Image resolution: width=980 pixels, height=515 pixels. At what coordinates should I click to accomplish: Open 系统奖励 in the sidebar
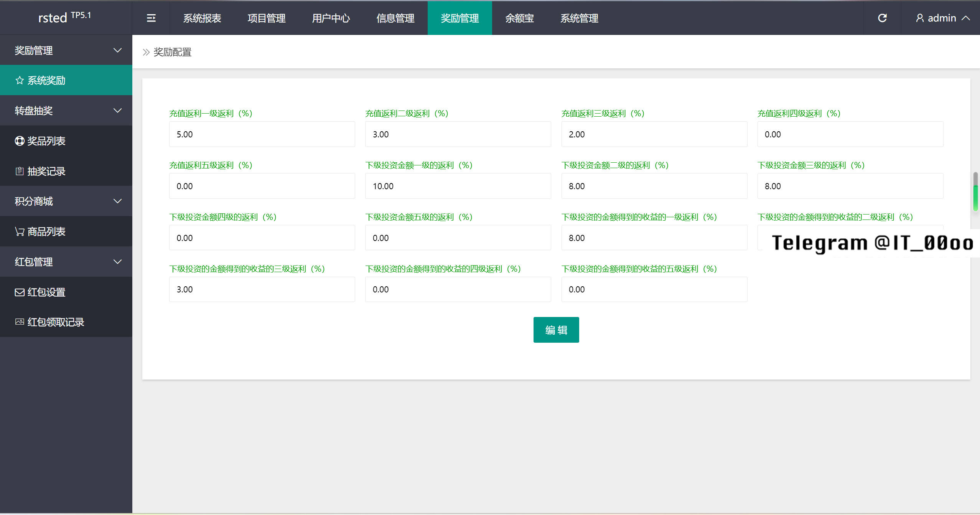pyautogui.click(x=66, y=80)
